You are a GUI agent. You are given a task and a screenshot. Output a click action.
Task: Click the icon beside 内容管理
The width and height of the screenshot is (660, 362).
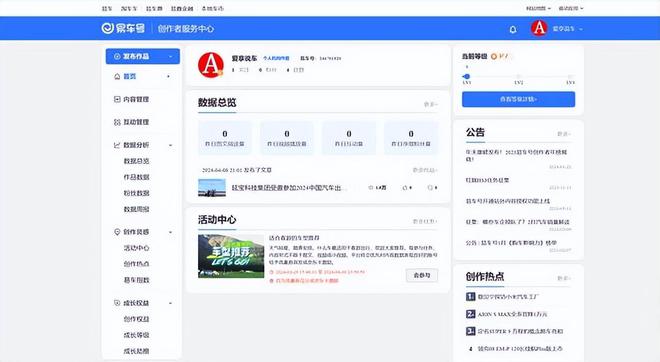[117, 99]
